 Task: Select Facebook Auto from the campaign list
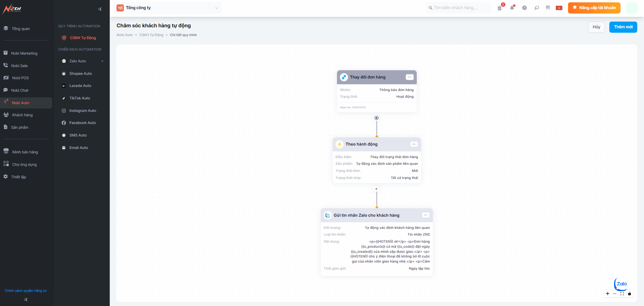82,123
